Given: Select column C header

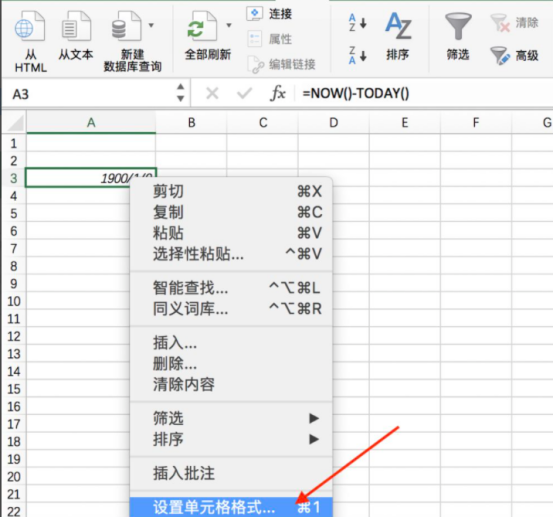Looking at the screenshot, I should point(263,123).
